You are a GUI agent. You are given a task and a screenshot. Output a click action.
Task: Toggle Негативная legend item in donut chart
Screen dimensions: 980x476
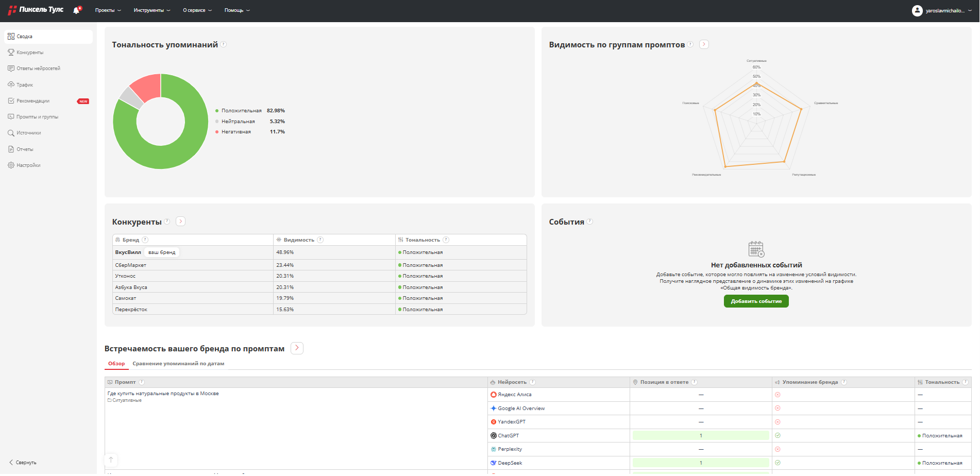235,132
